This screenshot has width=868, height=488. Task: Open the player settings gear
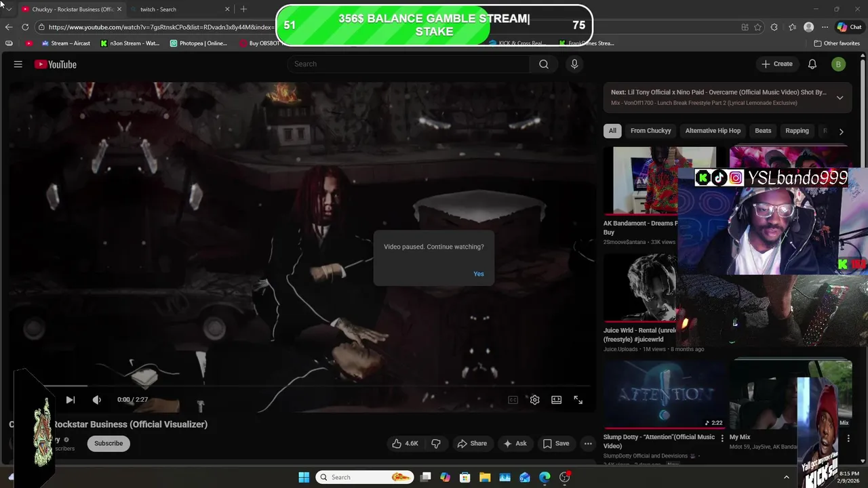pyautogui.click(x=535, y=400)
